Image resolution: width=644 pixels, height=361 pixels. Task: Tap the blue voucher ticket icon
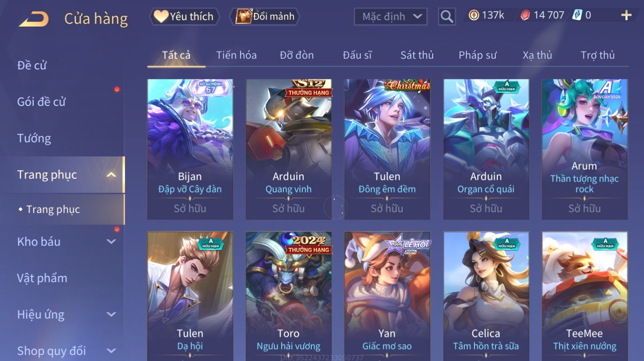pyautogui.click(x=577, y=15)
